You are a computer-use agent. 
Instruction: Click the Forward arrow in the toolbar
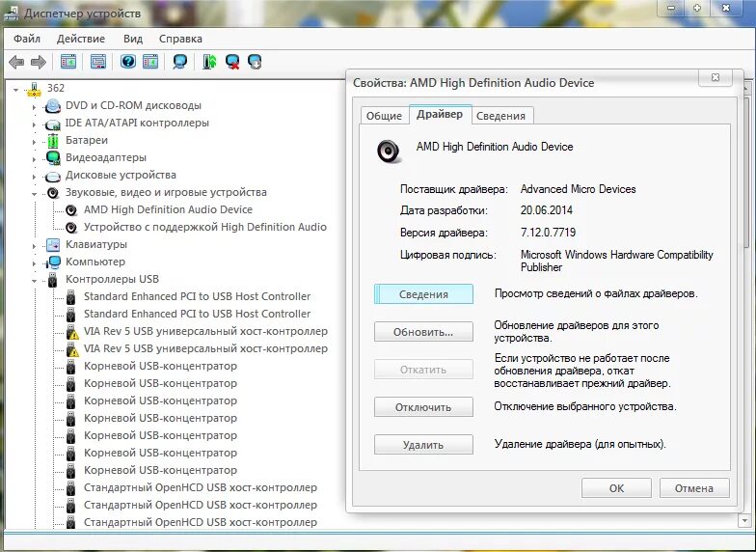[x=39, y=62]
